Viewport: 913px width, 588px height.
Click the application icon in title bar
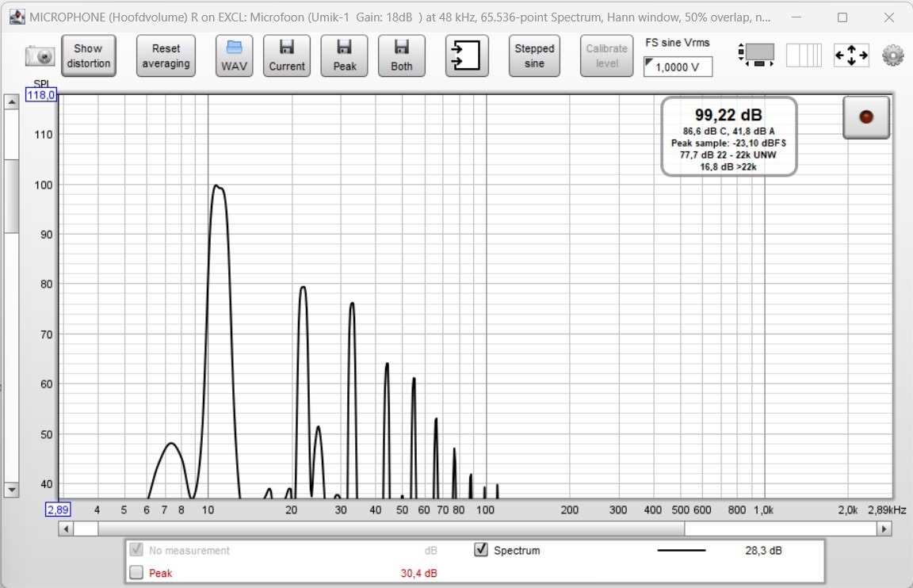tap(17, 17)
